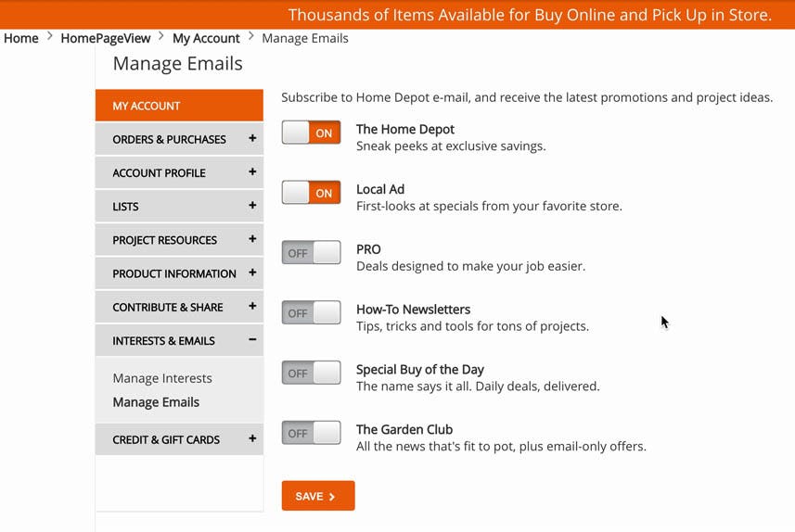Click the My Account breadcrumb link

(206, 38)
